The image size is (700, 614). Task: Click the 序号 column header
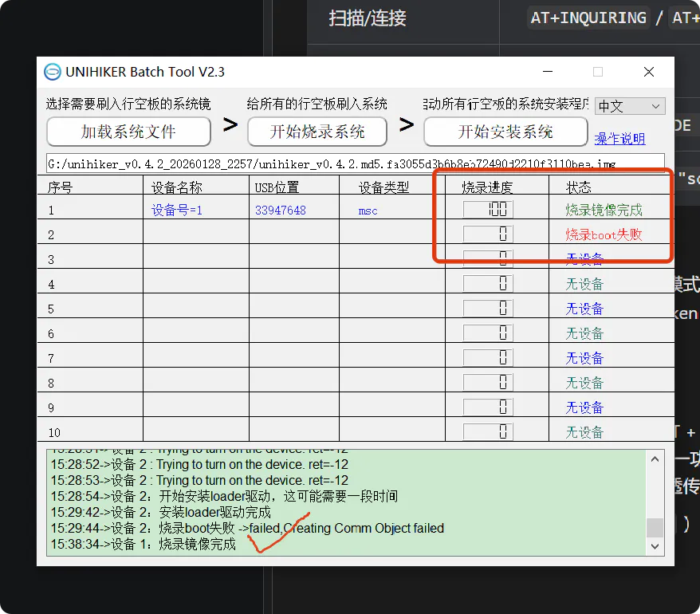(59, 187)
